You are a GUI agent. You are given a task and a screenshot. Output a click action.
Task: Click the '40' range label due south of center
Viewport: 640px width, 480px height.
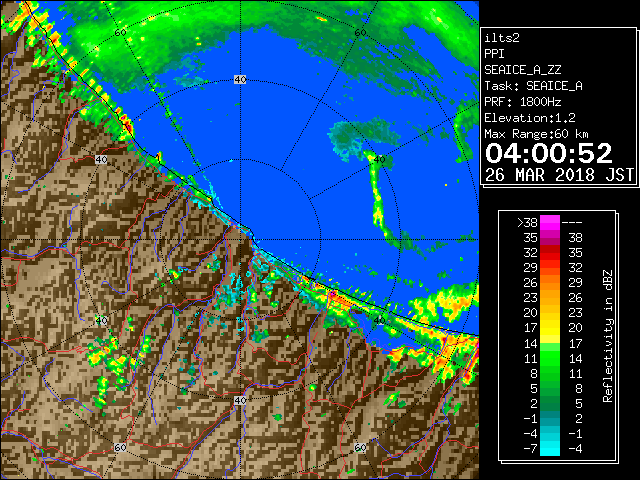pyautogui.click(x=240, y=400)
